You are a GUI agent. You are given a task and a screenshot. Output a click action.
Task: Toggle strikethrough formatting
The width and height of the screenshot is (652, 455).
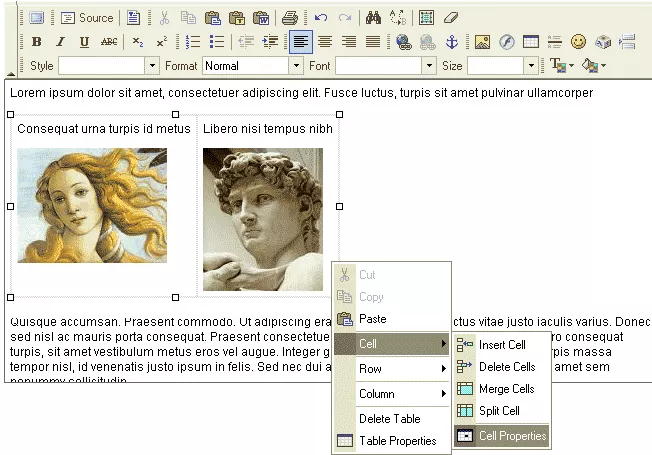[109, 42]
